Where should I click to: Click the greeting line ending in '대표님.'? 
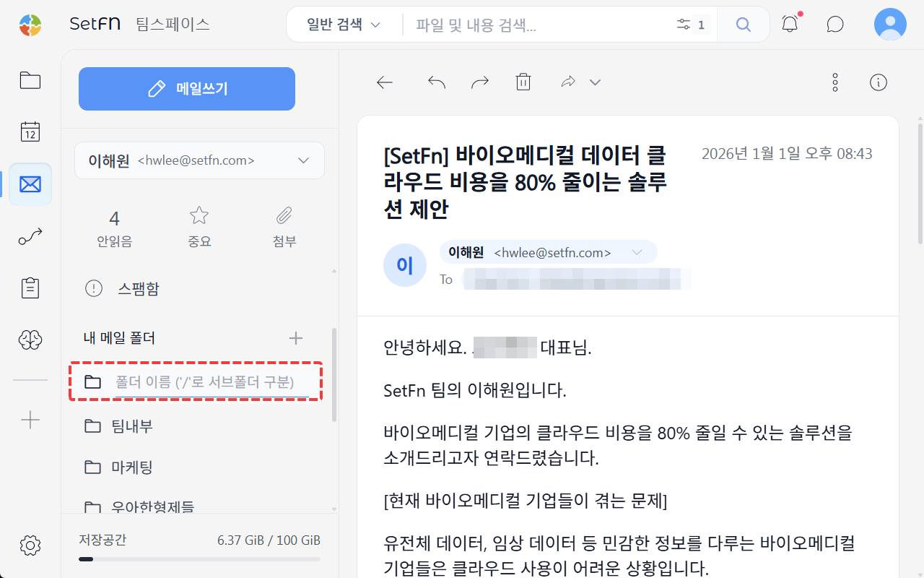coord(487,348)
